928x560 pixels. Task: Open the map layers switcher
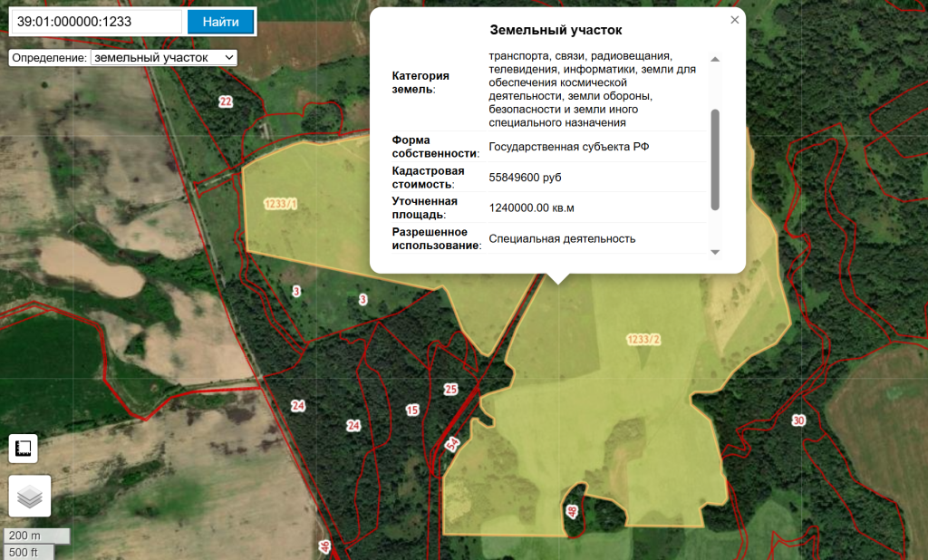[x=29, y=496]
